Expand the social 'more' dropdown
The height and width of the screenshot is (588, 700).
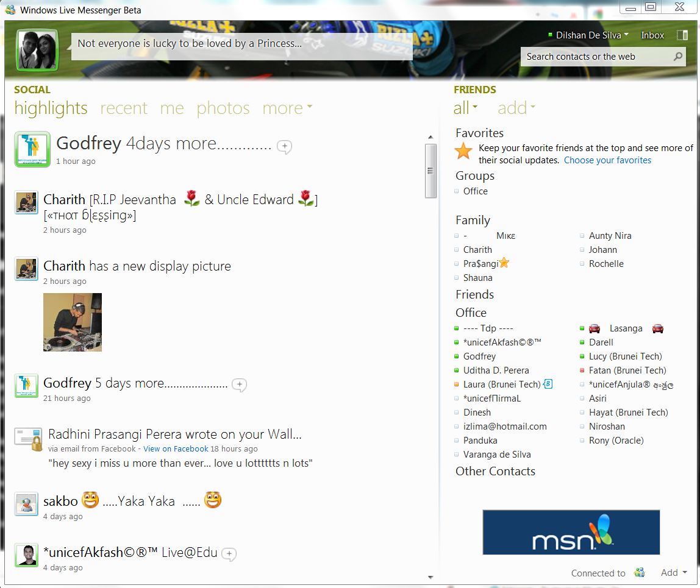click(x=287, y=108)
